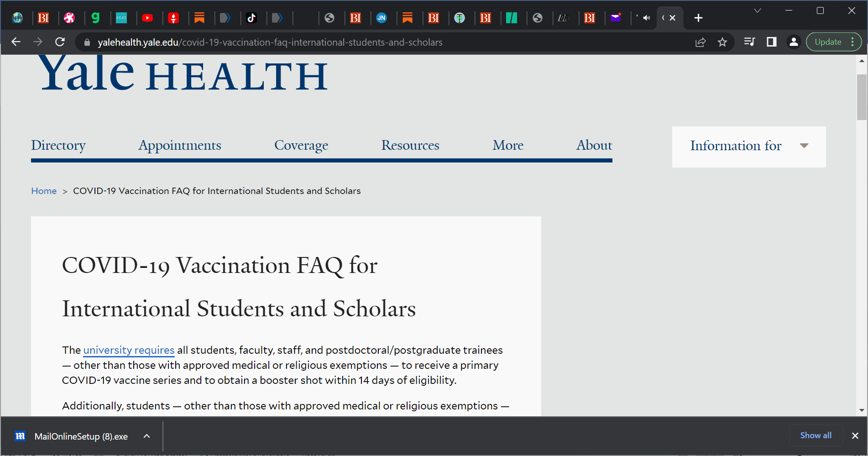Bookmark this page with the star icon
868x456 pixels.
tap(722, 42)
